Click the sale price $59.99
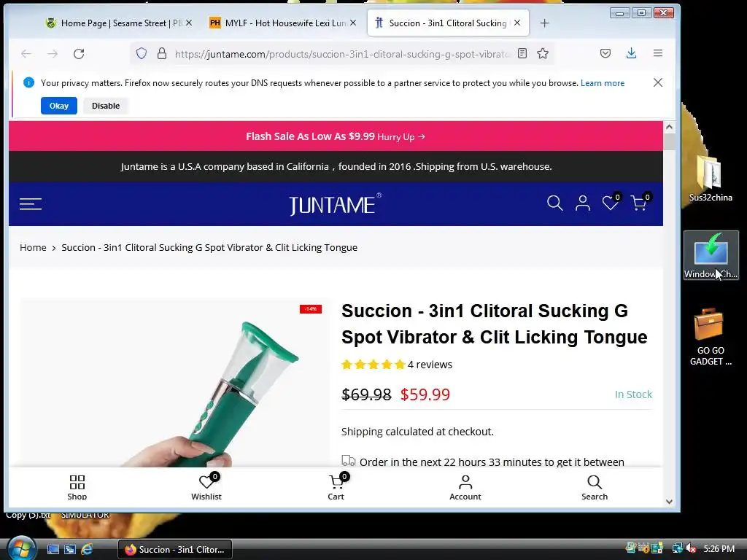This screenshot has width=747, height=560. [x=425, y=394]
